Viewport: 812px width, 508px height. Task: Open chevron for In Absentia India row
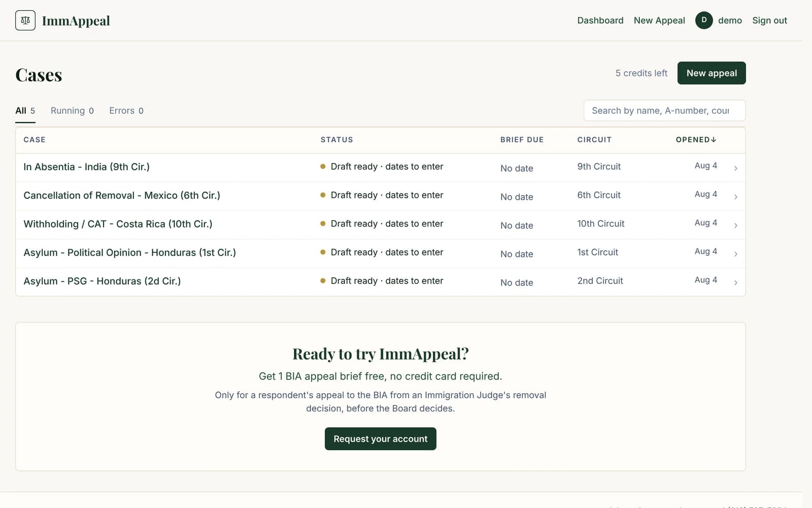(x=735, y=168)
